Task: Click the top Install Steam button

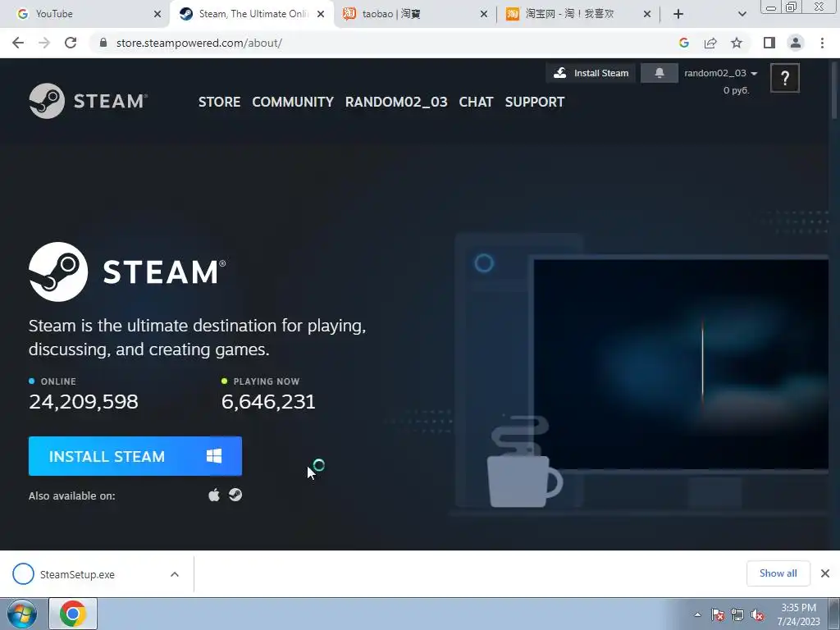Action: point(591,73)
